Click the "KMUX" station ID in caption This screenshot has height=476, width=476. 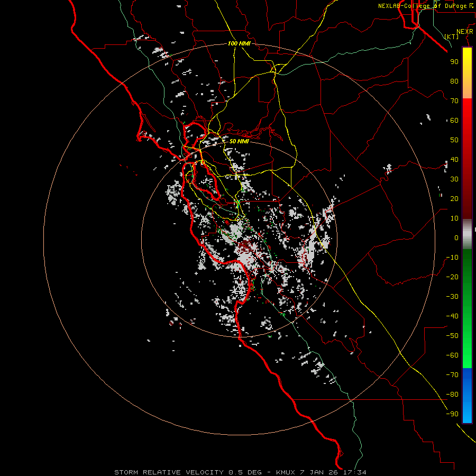[x=286, y=472]
